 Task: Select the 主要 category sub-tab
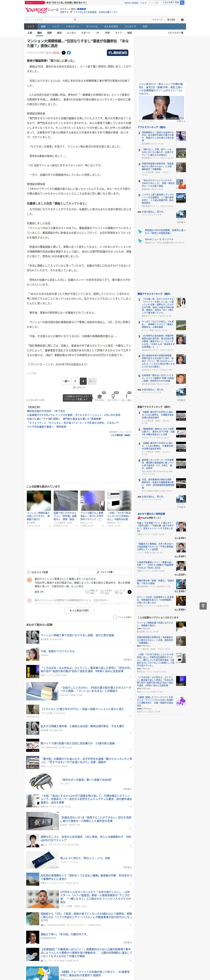point(30,33)
